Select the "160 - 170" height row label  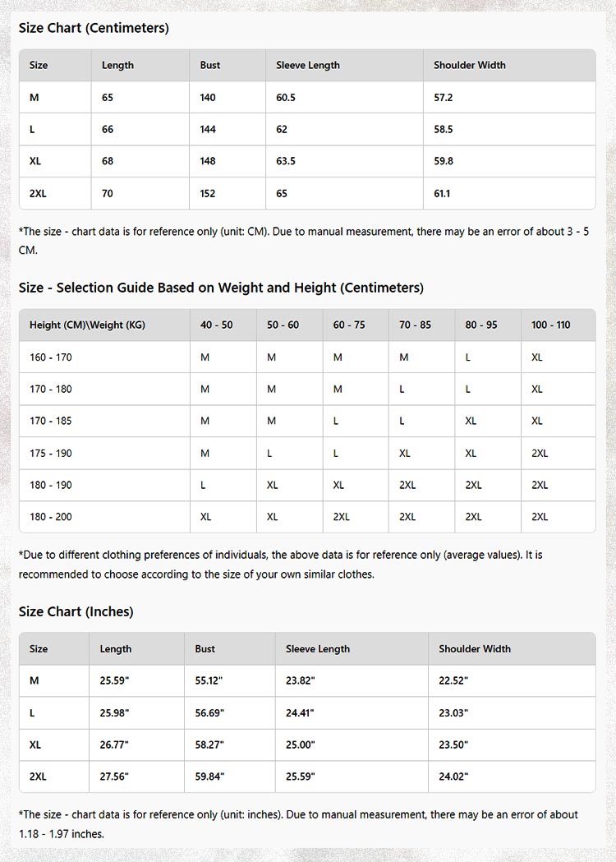pos(51,357)
